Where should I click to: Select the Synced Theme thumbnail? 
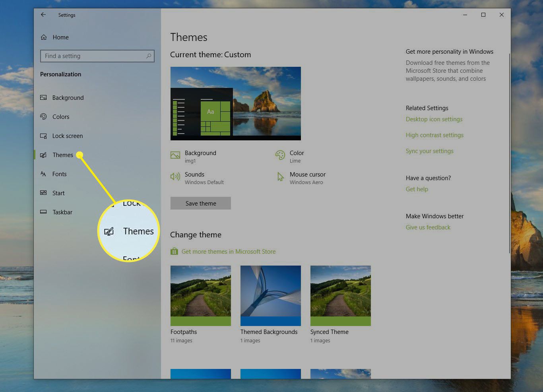(341, 296)
